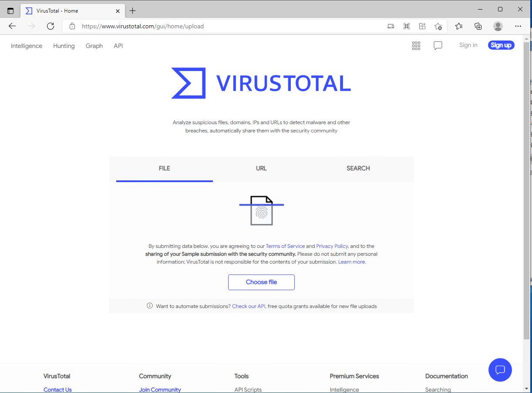Close the VirusTotal - Home tab

pyautogui.click(x=118, y=11)
